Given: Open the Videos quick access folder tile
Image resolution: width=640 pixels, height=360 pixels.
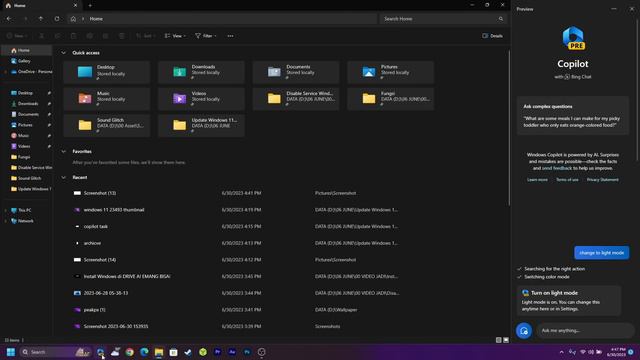Looking at the screenshot, I should click(x=201, y=98).
